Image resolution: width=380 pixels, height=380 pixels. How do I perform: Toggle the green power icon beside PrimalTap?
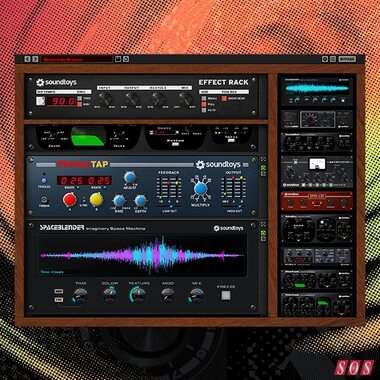263,168
